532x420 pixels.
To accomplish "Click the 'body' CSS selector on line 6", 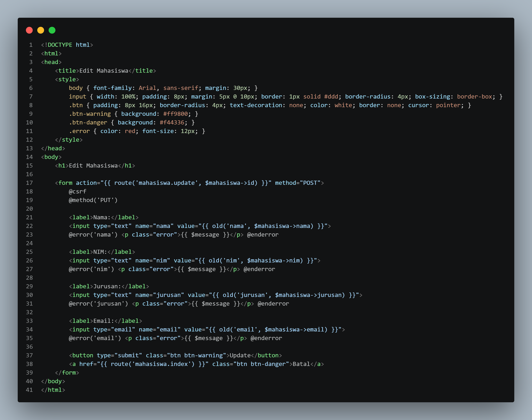I will tap(76, 88).
